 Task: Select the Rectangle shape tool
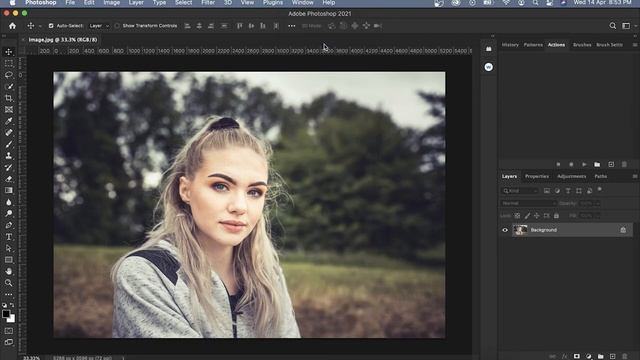point(9,260)
